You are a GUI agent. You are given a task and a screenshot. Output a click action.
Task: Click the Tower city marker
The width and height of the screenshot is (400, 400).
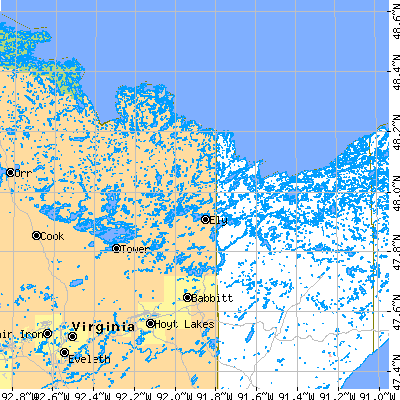116,248
